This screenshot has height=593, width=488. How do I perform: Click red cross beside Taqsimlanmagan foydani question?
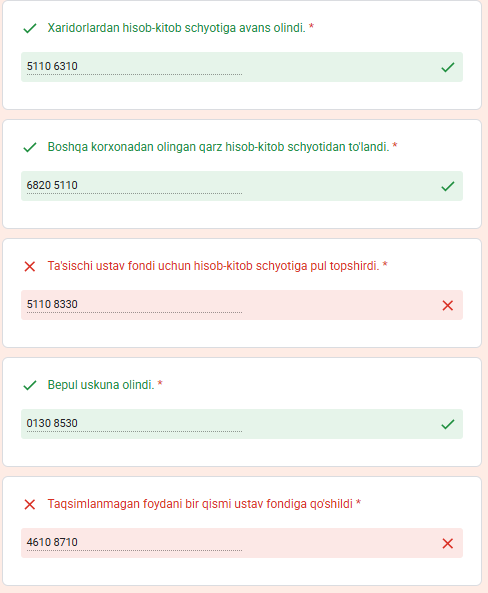(30, 504)
